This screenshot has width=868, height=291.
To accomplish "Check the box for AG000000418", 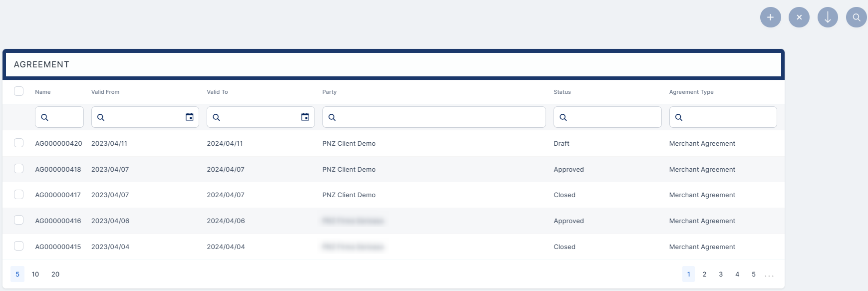I will coord(19,169).
